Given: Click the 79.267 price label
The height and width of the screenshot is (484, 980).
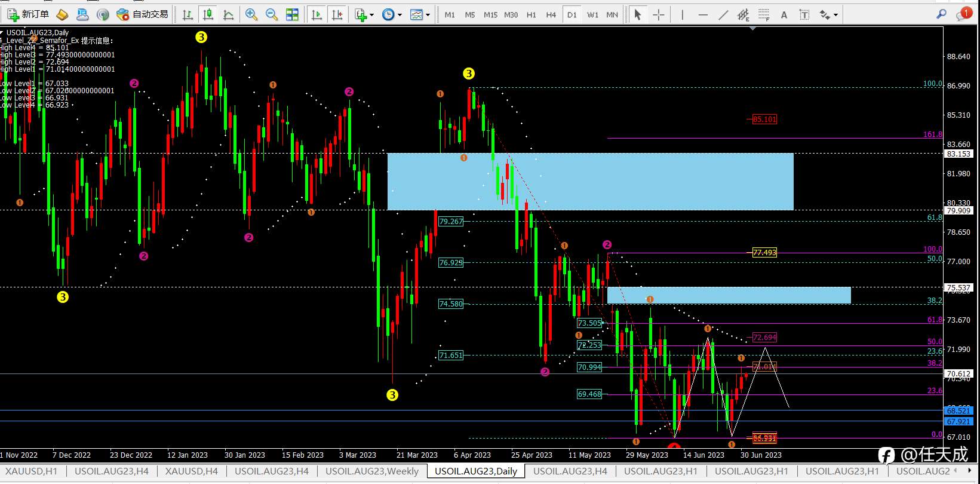Looking at the screenshot, I should [451, 221].
